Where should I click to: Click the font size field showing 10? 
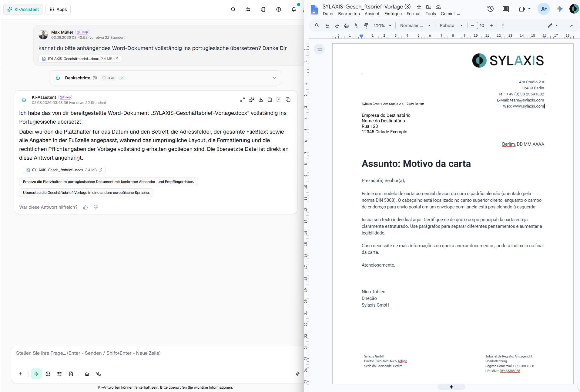[x=482, y=25]
